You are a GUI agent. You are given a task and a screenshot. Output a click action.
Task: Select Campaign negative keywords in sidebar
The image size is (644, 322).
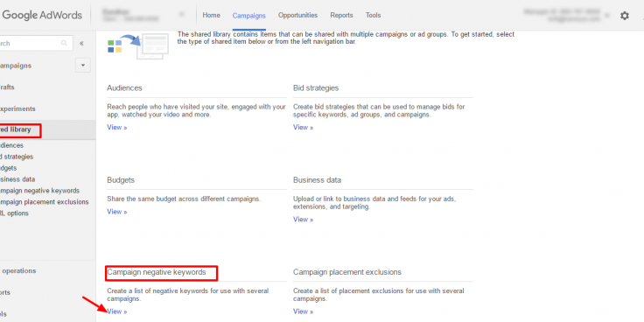(40, 191)
